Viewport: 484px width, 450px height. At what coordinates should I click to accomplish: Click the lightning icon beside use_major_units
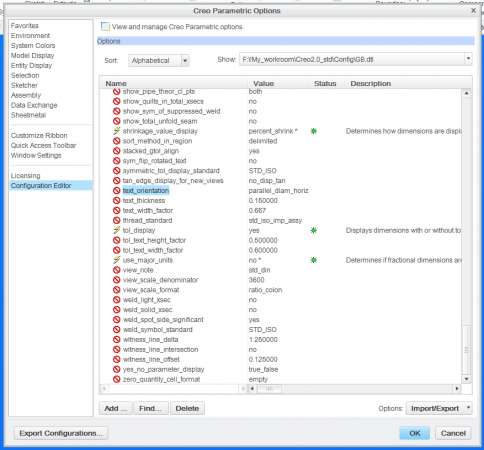[116, 260]
